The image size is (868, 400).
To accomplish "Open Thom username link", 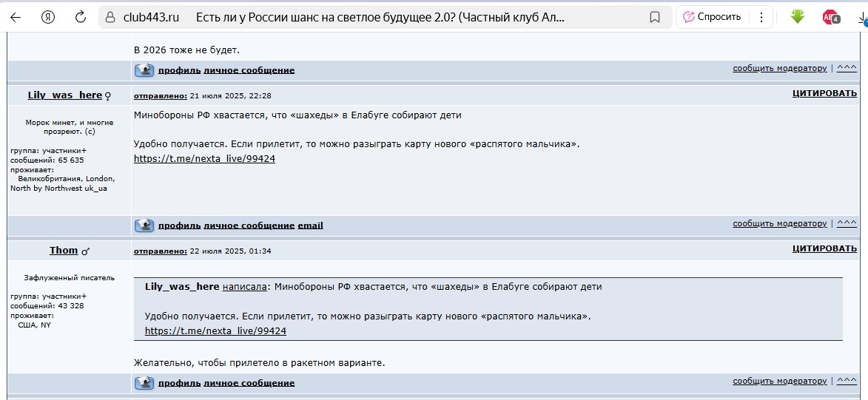I will pos(64,251).
